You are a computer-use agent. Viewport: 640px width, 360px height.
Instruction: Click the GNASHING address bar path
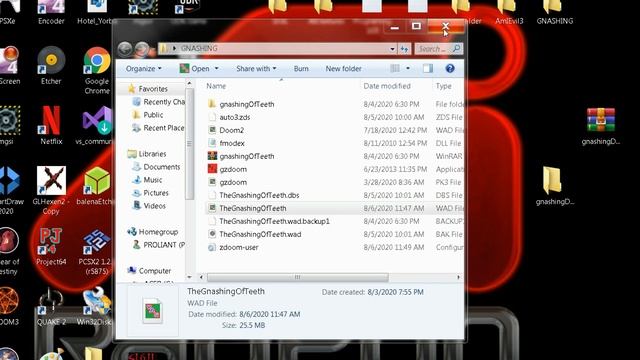coord(199,49)
